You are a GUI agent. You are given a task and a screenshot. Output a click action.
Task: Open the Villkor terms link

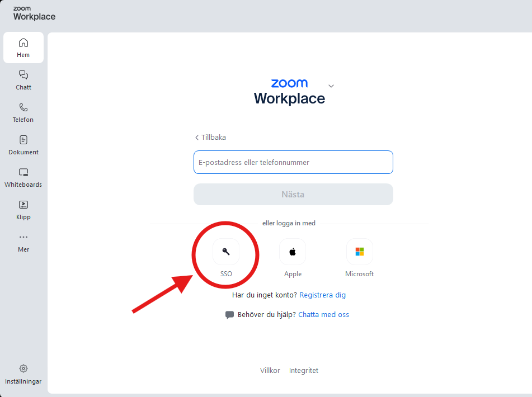[270, 371]
